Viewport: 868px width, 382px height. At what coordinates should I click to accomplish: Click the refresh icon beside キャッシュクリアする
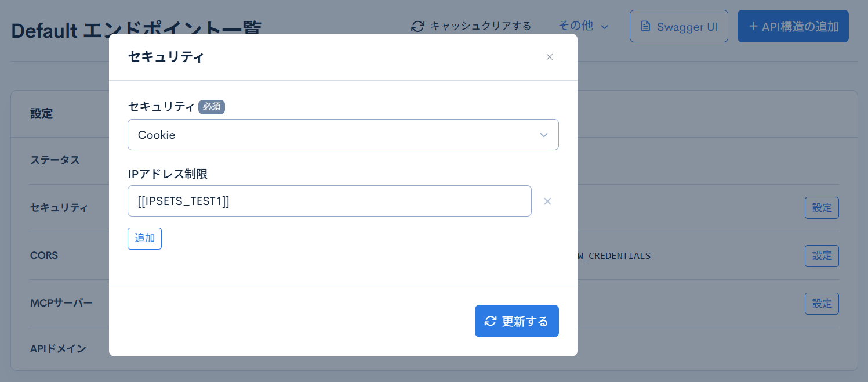point(417,26)
